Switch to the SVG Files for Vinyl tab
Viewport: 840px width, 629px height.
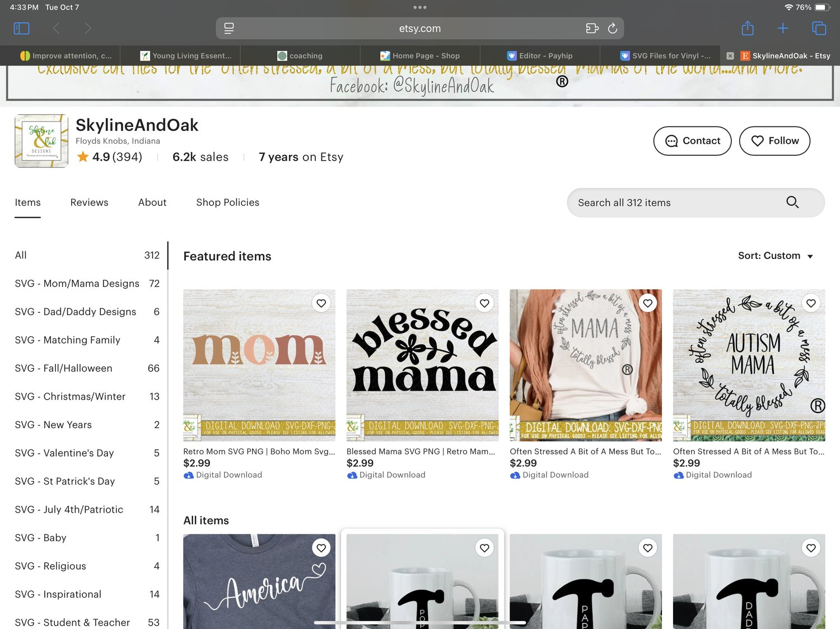665,56
